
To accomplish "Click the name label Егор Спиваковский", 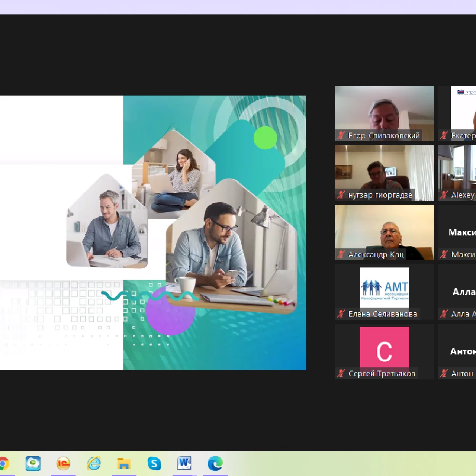I will tap(384, 136).
